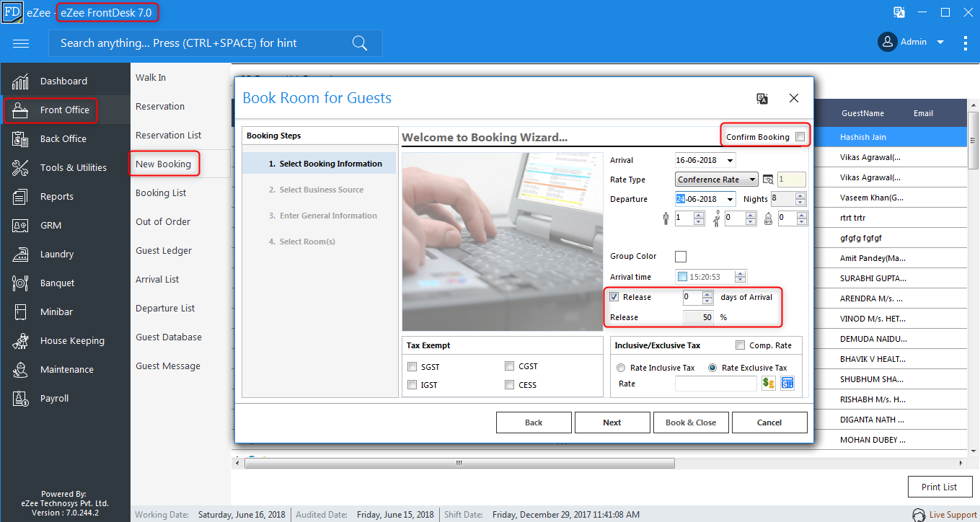This screenshot has width=980, height=522.
Task: Click the eZee FD logo icon
Action: coord(12,12)
